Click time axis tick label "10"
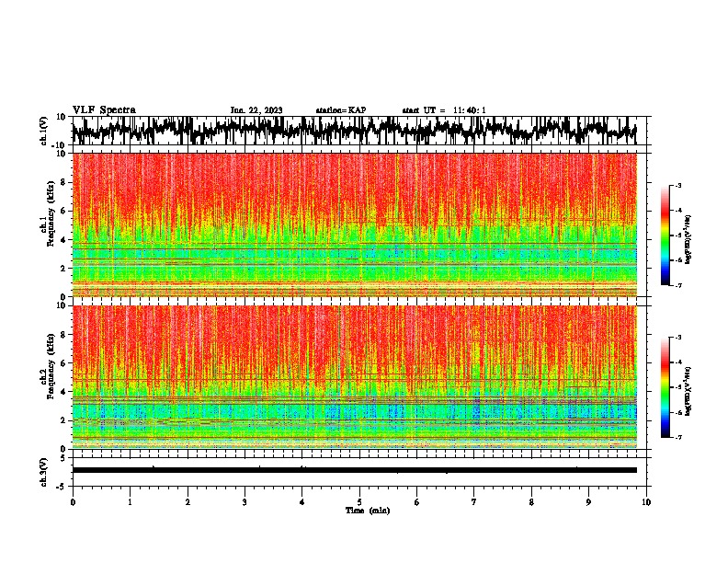 (x=646, y=502)
